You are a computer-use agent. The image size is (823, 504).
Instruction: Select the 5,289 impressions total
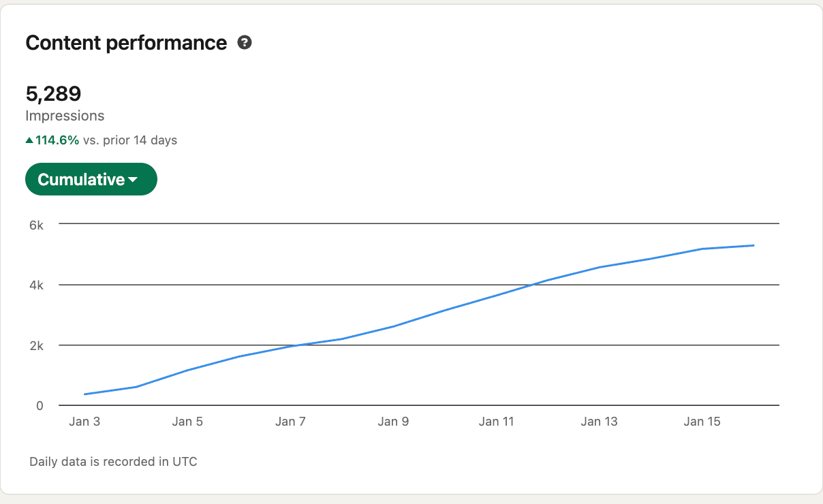(x=53, y=93)
